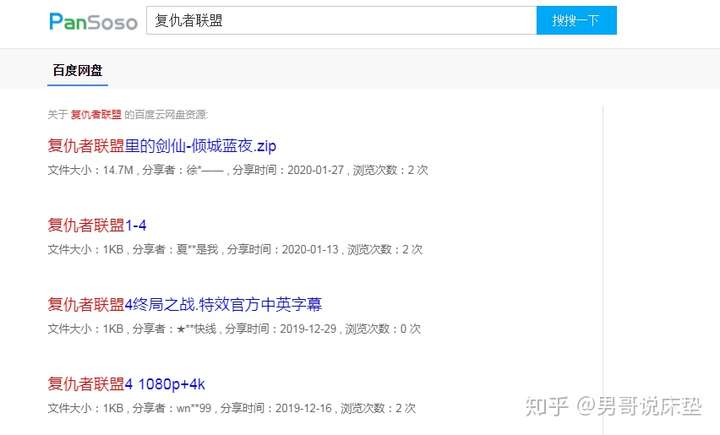This screenshot has height=435, width=720.
Task: Click the 关于 复仇者联盟 的百度云网盘资源 heading text
Action: click(x=128, y=114)
